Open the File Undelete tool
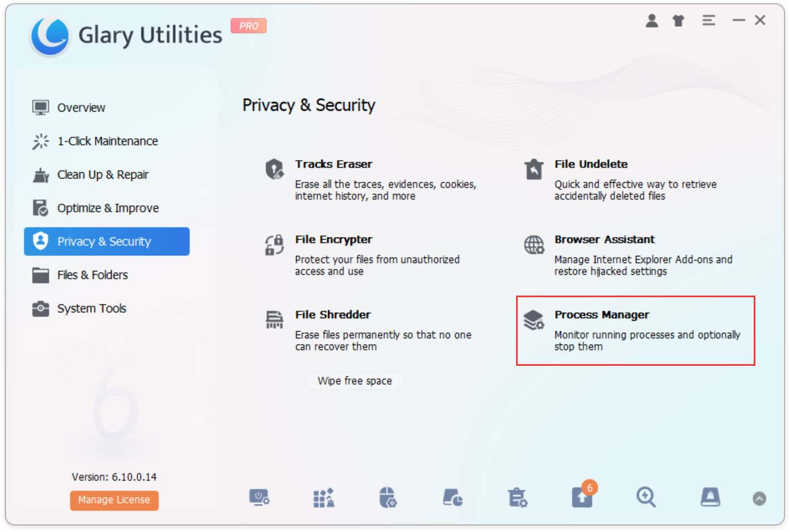The image size is (790, 532). click(591, 164)
